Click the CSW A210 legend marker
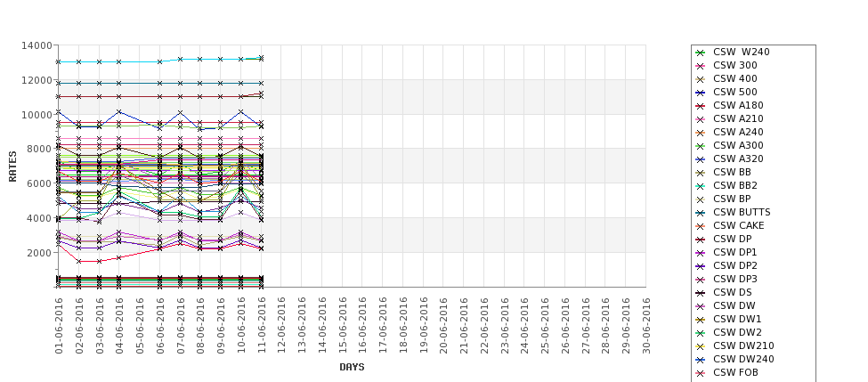This screenshot has width=868, height=382. pyautogui.click(x=701, y=119)
